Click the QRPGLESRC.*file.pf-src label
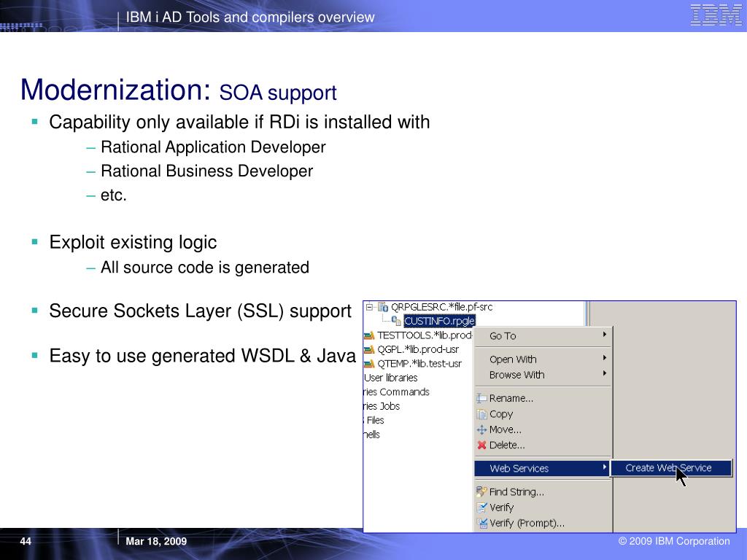 441,307
